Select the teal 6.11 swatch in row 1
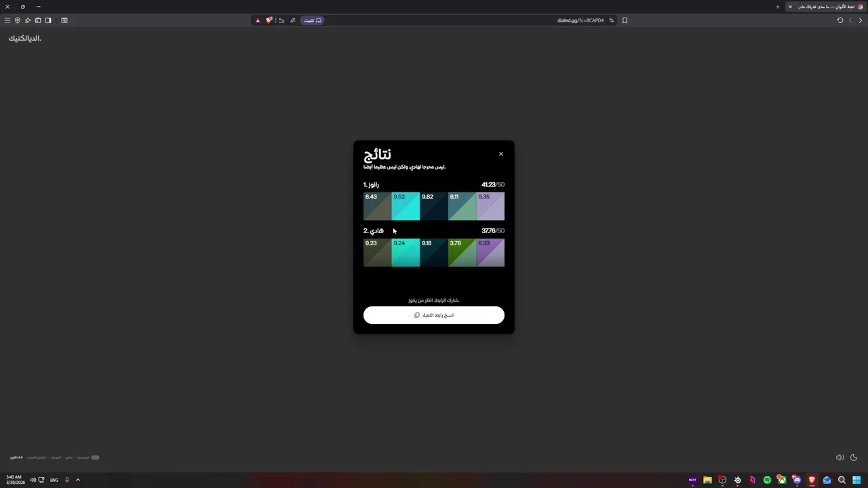 coord(462,206)
